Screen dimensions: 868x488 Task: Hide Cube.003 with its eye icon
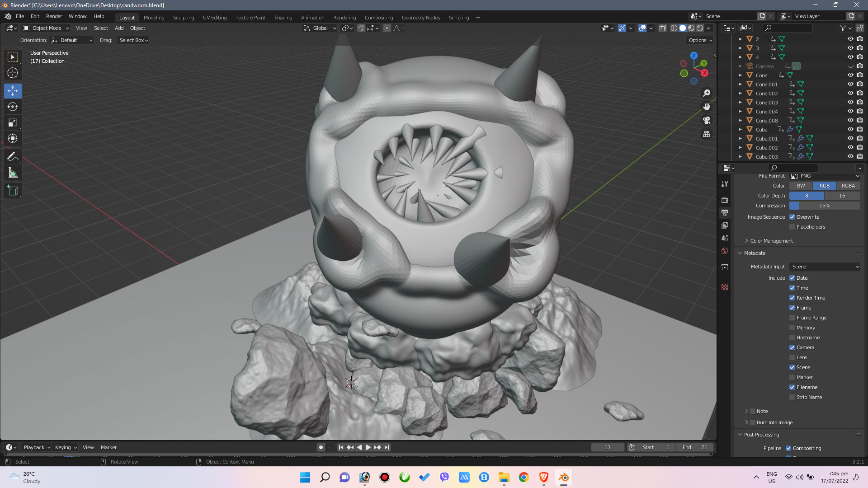[x=850, y=156]
